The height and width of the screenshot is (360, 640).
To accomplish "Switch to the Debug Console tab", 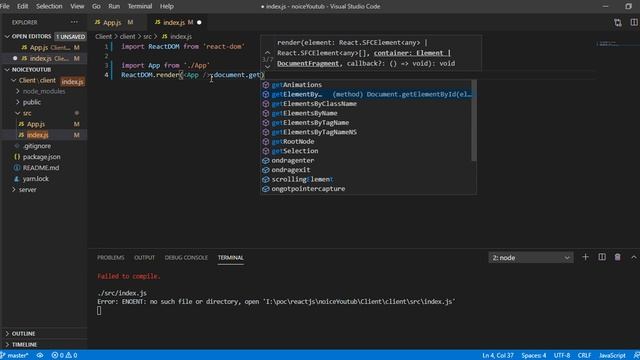I will pos(186,258).
